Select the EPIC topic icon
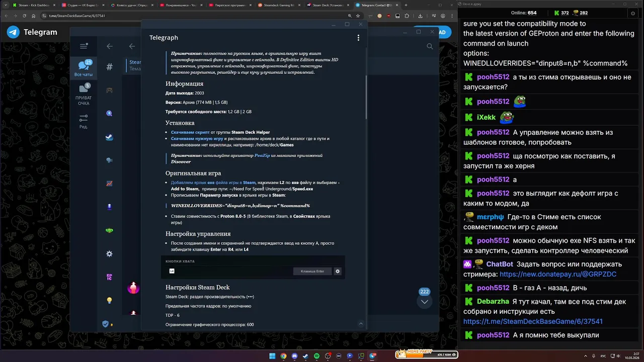Viewport: 644px width, 362px height. 109,277
